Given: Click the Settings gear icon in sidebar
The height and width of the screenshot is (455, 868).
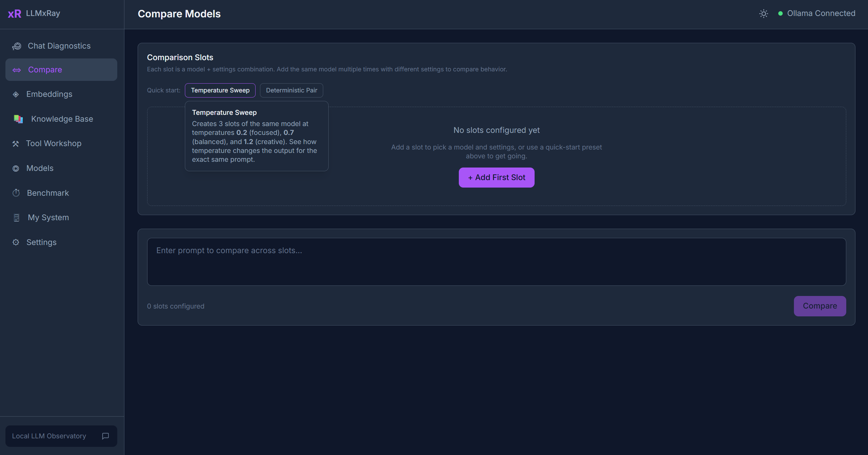Looking at the screenshot, I should [16, 242].
